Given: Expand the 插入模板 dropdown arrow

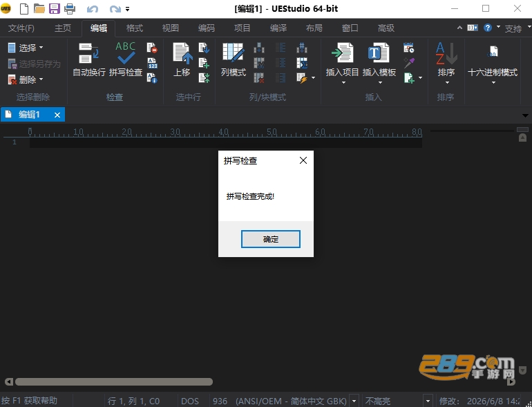Looking at the screenshot, I should coord(380,82).
